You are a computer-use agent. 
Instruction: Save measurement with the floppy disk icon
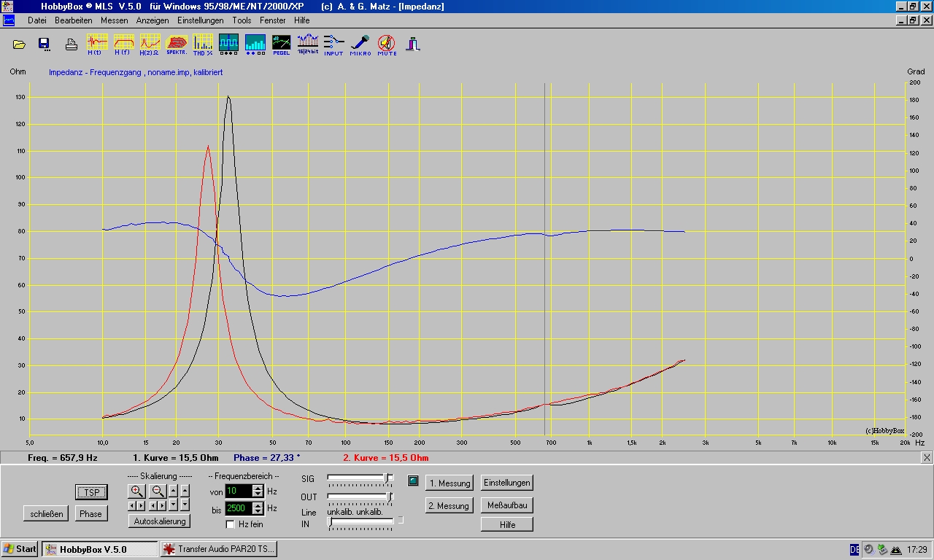(44, 44)
